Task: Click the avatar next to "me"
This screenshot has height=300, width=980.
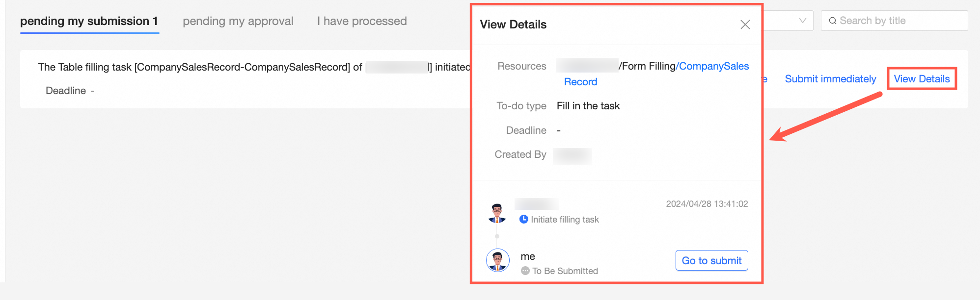Action: point(497,261)
